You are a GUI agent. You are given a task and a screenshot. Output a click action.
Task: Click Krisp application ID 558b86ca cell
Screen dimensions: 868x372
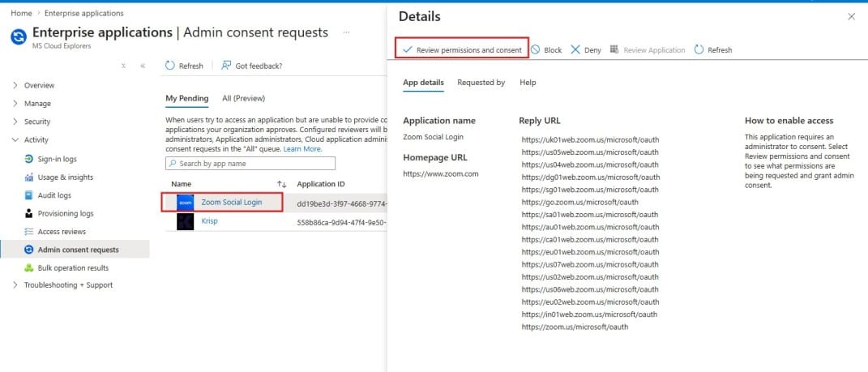click(x=341, y=223)
